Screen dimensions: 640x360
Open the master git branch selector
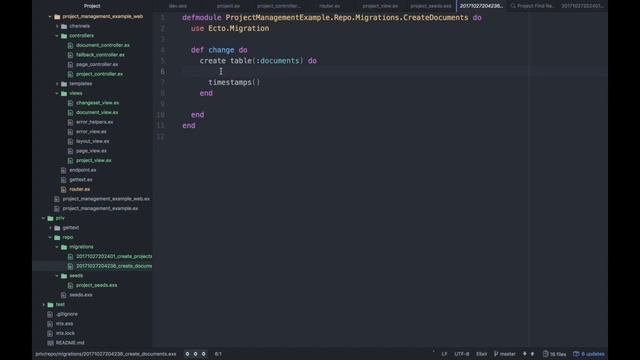(x=505, y=354)
